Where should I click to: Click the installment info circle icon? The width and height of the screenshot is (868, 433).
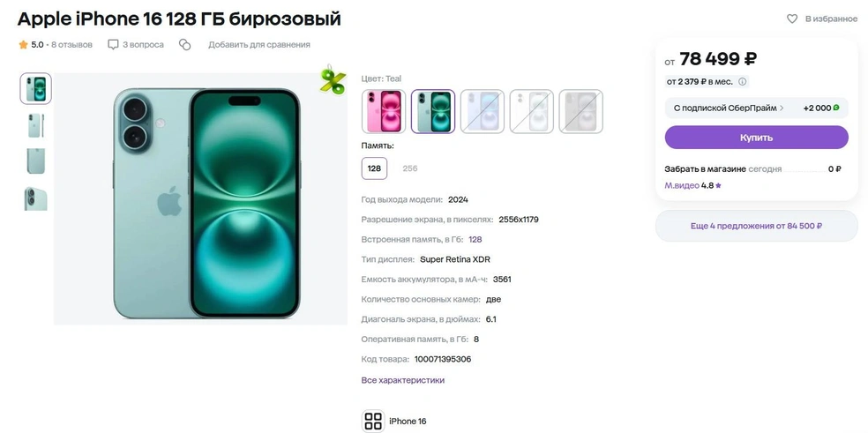tap(743, 81)
